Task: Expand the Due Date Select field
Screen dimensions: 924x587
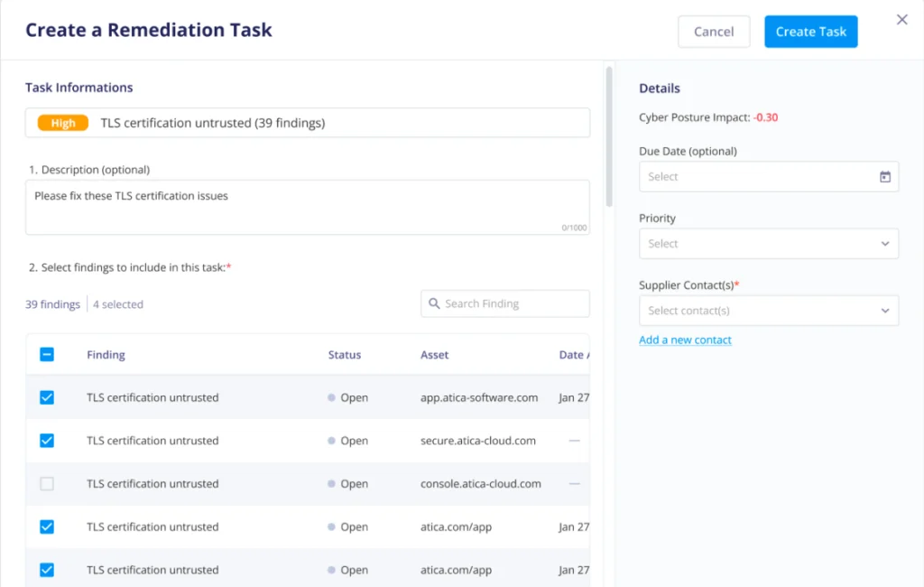Action: tap(768, 176)
